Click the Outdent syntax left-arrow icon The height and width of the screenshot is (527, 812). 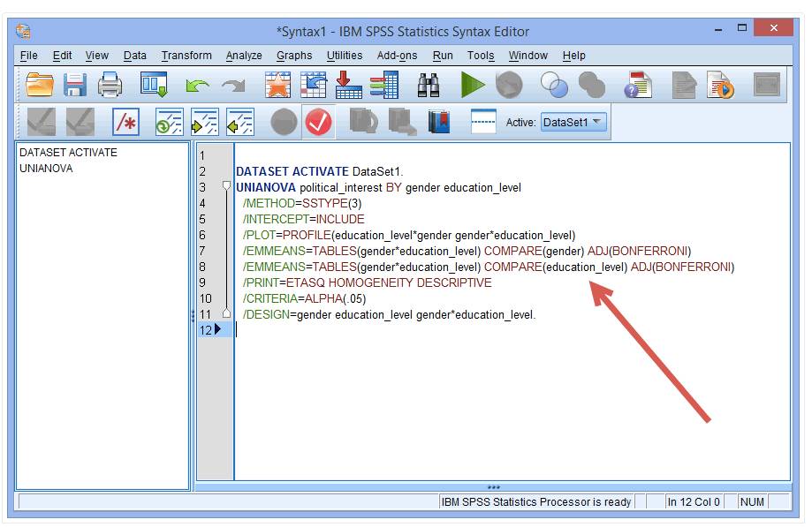(x=240, y=122)
